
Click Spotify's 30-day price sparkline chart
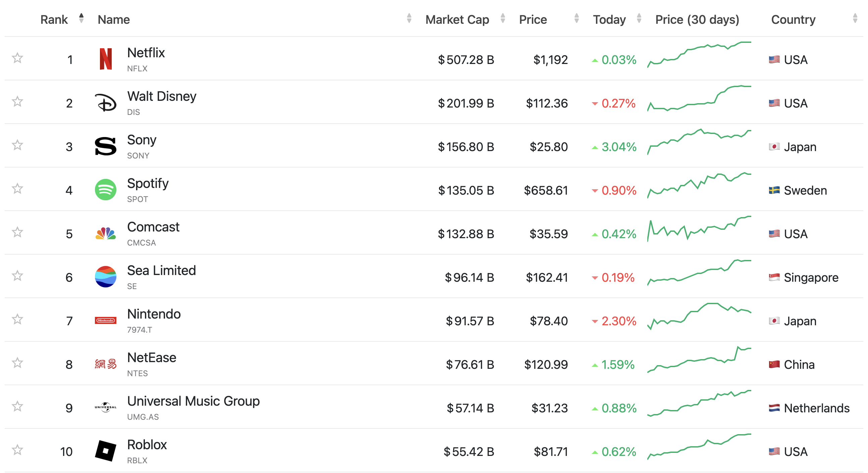pos(699,186)
